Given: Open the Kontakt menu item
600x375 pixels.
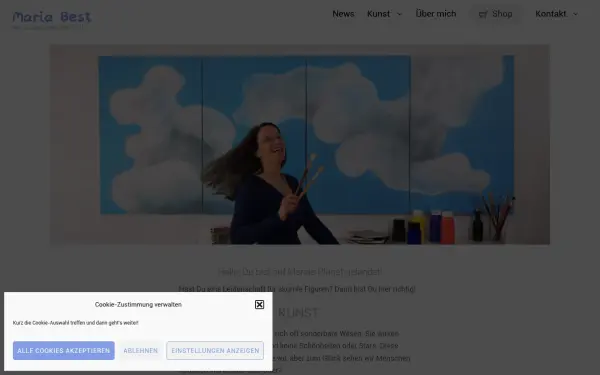Looking at the screenshot, I should [x=551, y=14].
